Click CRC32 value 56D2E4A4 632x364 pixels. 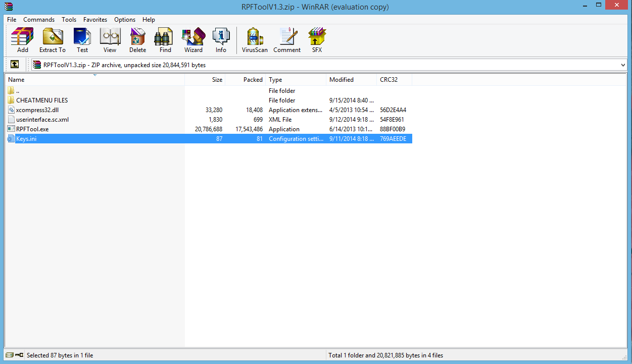coord(393,110)
